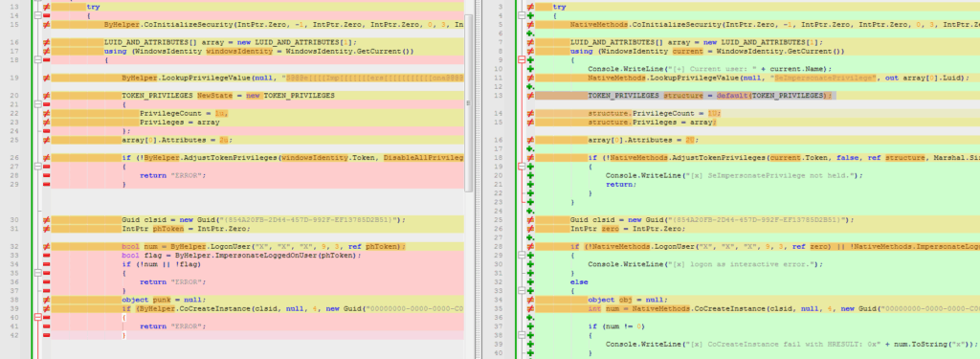Click the red minus marker on left line 28

click(46, 176)
